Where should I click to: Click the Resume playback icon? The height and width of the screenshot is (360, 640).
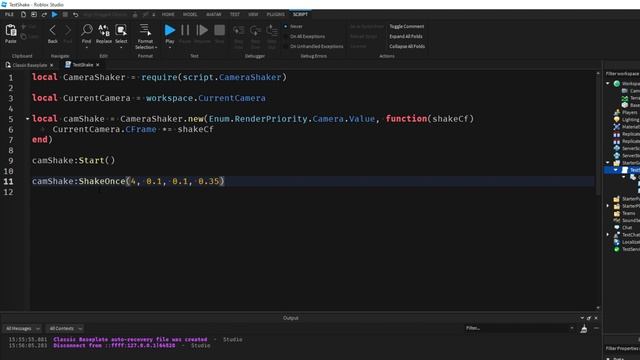[x=202, y=30]
